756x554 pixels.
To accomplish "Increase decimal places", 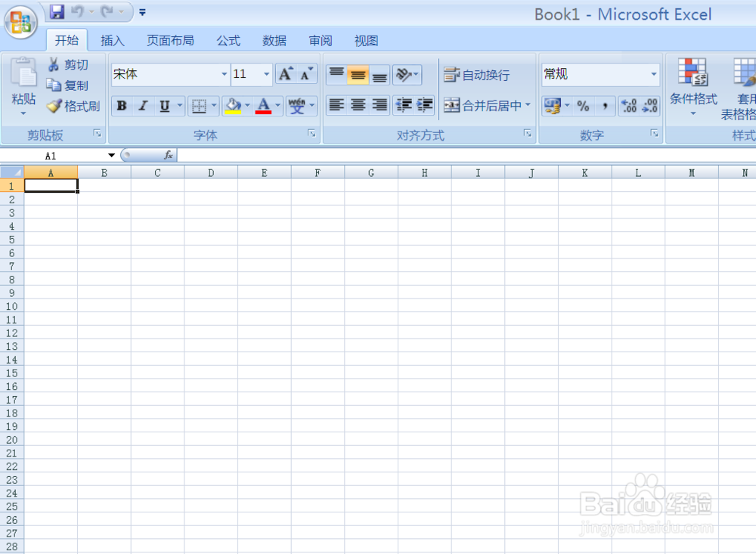I will [629, 106].
